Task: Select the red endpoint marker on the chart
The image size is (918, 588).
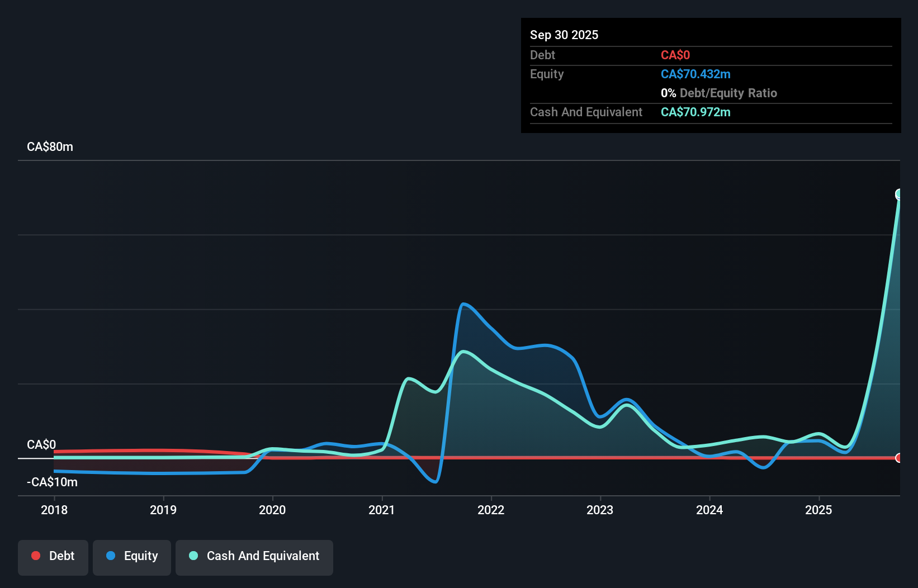Action: [x=899, y=458]
